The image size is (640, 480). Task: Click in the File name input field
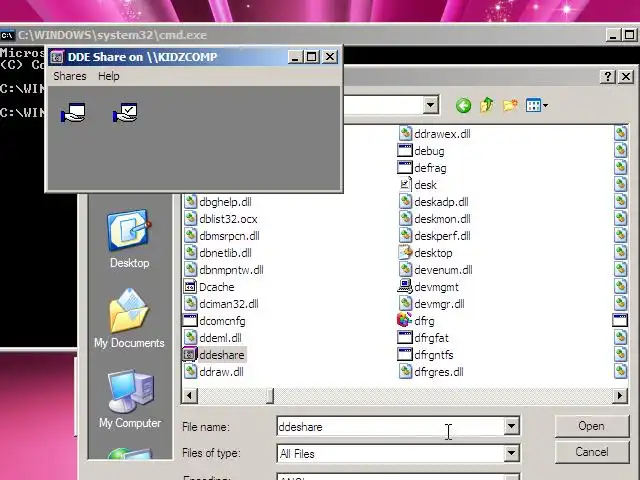click(390, 427)
